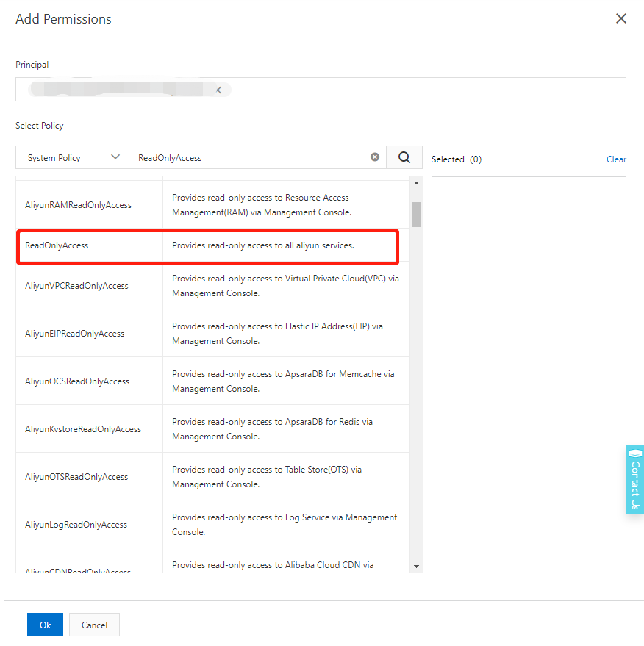The width and height of the screenshot is (644, 646).
Task: Pick the AliyunOTSReadOnlyAccess policy
Action: pos(76,477)
